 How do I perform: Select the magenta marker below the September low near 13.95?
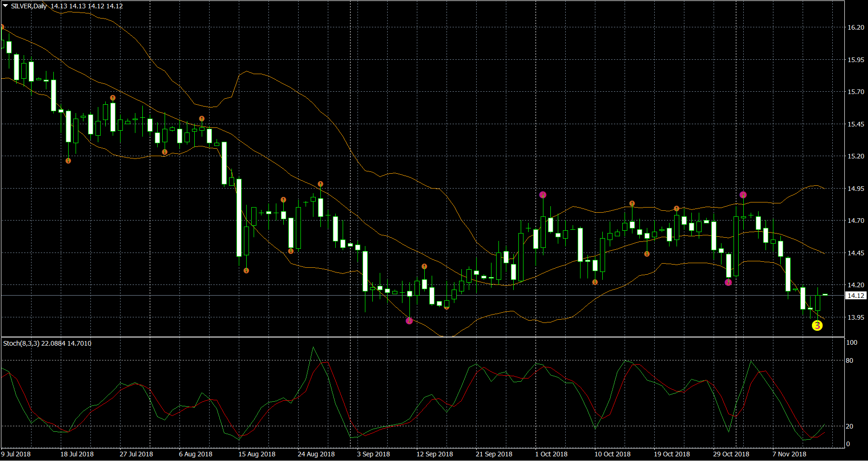(409, 321)
